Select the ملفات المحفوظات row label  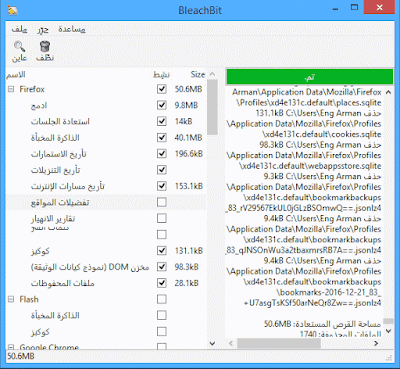pyautogui.click(x=63, y=283)
